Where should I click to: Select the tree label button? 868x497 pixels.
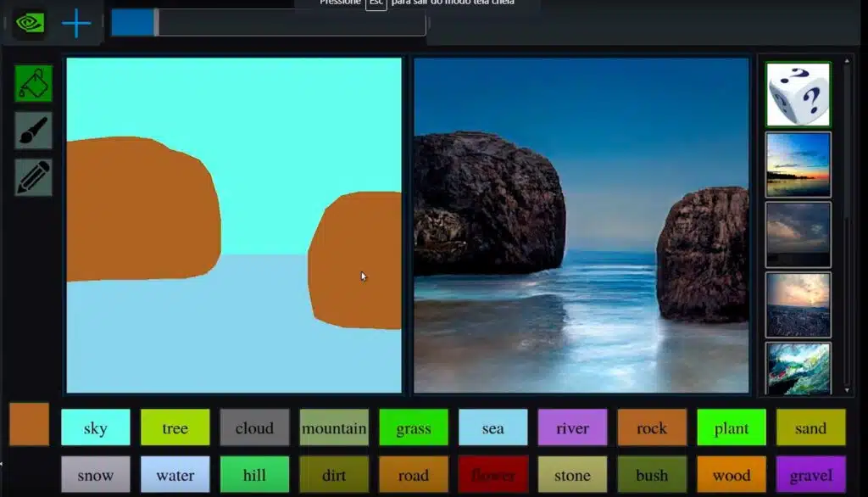[175, 427]
